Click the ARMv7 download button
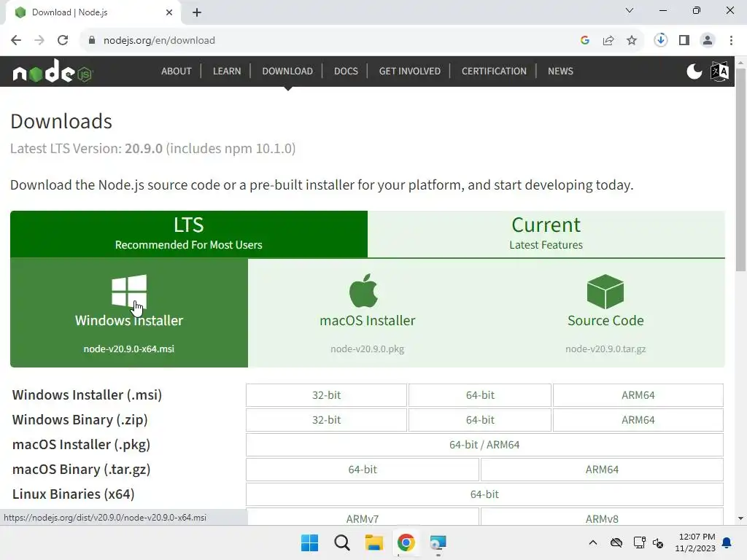 point(363,518)
